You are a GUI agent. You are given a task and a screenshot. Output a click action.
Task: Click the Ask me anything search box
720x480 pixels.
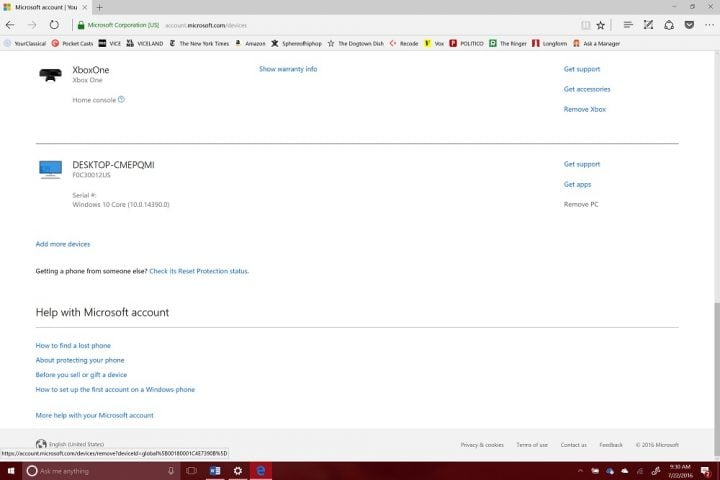point(101,471)
